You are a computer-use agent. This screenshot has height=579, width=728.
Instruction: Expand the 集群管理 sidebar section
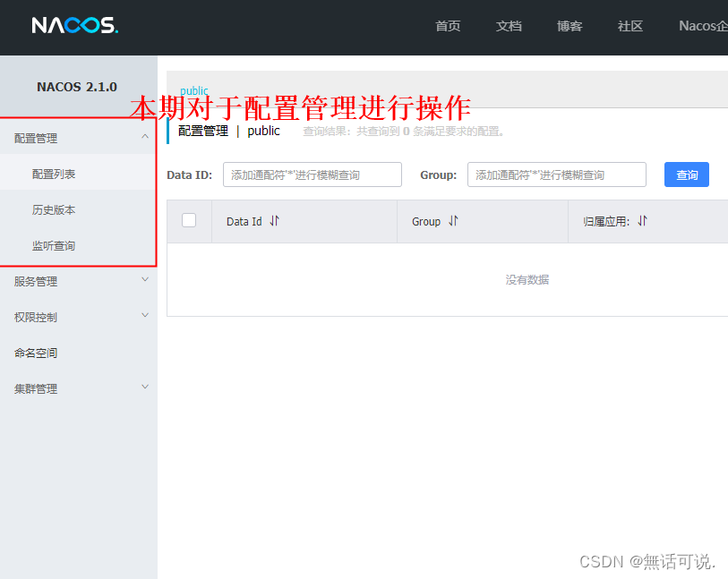click(79, 387)
